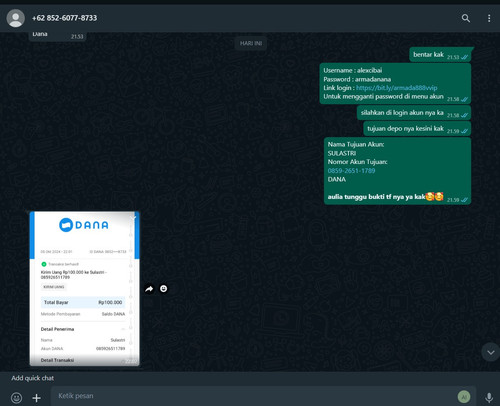Record a voice message with microphone
Viewport: 500px width, 406px height.
489,397
